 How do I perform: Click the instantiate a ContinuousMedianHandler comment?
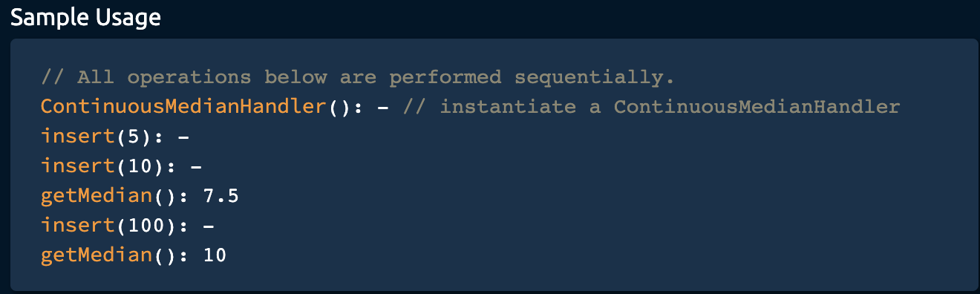651,107
